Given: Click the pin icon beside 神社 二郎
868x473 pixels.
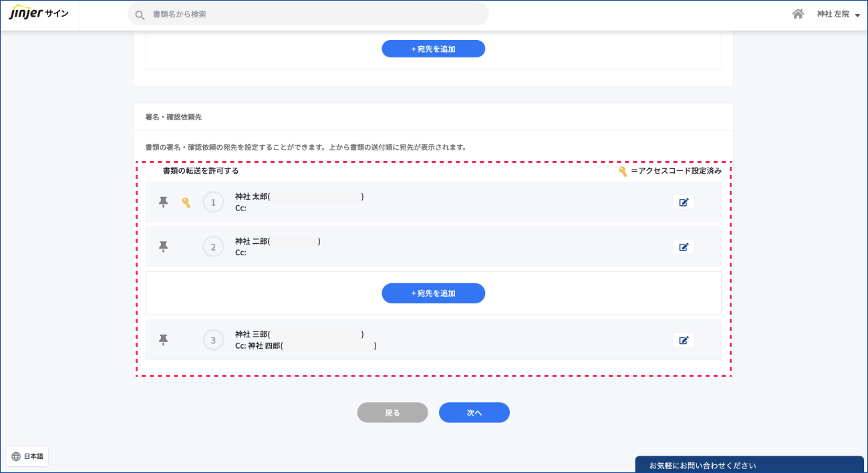Looking at the screenshot, I should (x=163, y=247).
